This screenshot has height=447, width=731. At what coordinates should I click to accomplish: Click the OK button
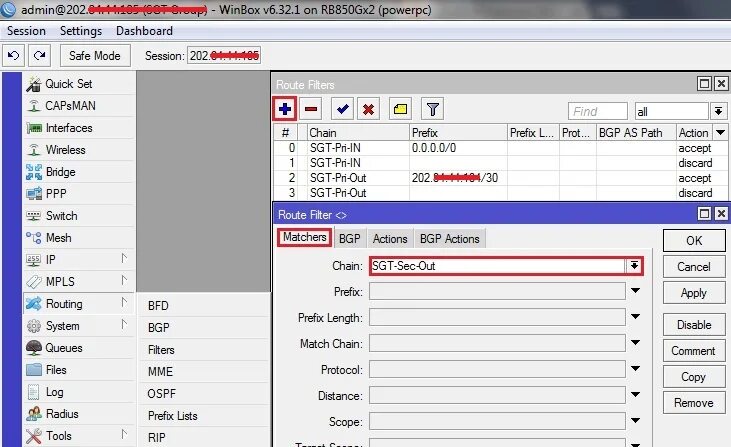click(x=694, y=241)
